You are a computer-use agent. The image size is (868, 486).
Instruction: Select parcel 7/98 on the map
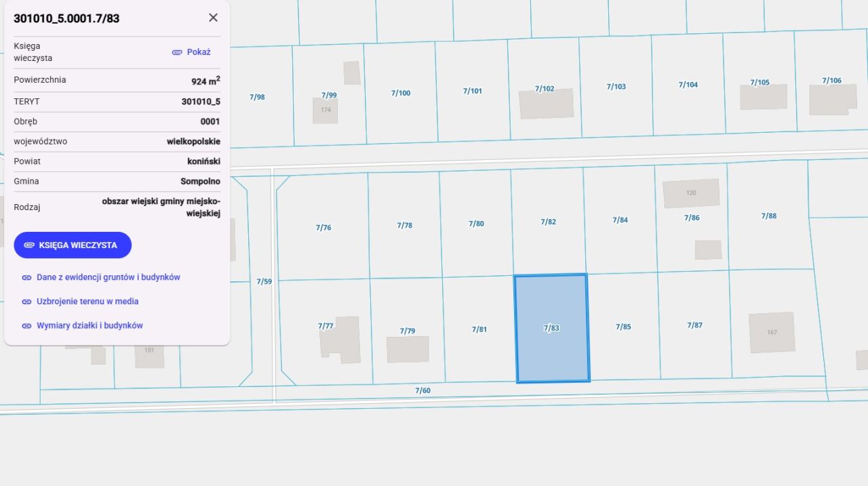pyautogui.click(x=257, y=97)
